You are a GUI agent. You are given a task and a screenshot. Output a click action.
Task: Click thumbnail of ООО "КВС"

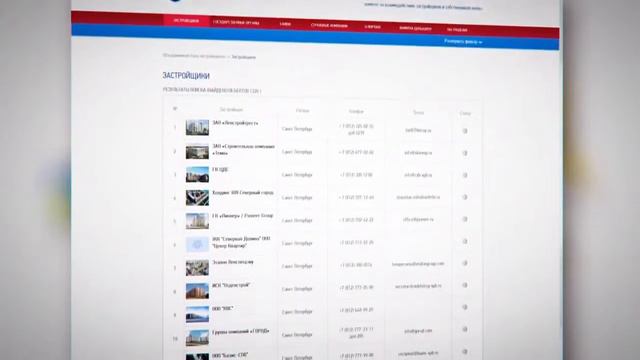click(197, 314)
